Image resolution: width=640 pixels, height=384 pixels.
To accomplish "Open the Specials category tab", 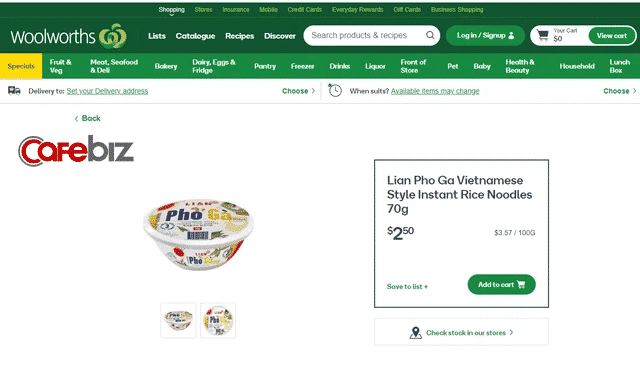I will tap(21, 66).
